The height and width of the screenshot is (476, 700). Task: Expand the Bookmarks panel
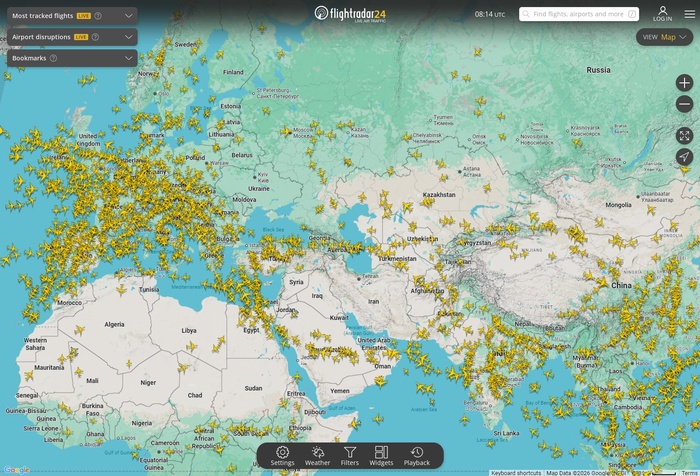129,58
